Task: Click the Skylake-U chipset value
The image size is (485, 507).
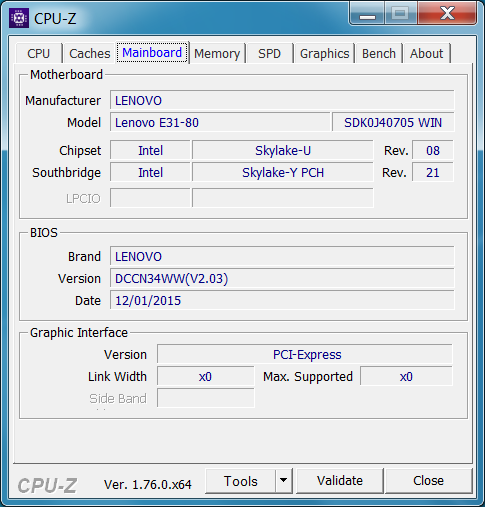Action: (283, 151)
